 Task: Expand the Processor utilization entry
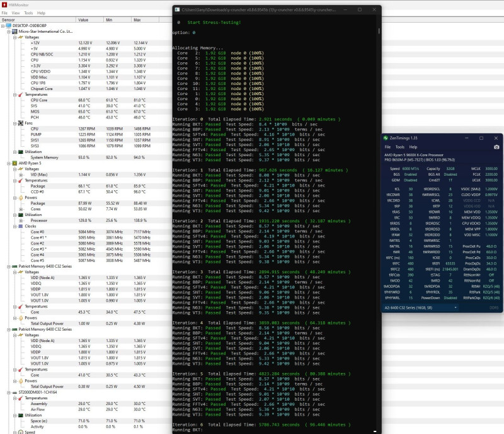tap(21, 220)
